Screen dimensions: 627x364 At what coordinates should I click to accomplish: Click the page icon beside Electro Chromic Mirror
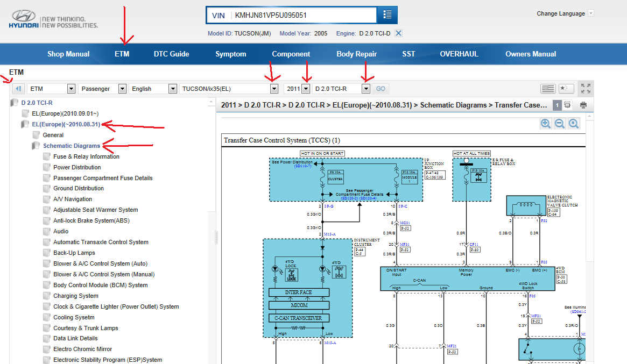[x=47, y=349]
